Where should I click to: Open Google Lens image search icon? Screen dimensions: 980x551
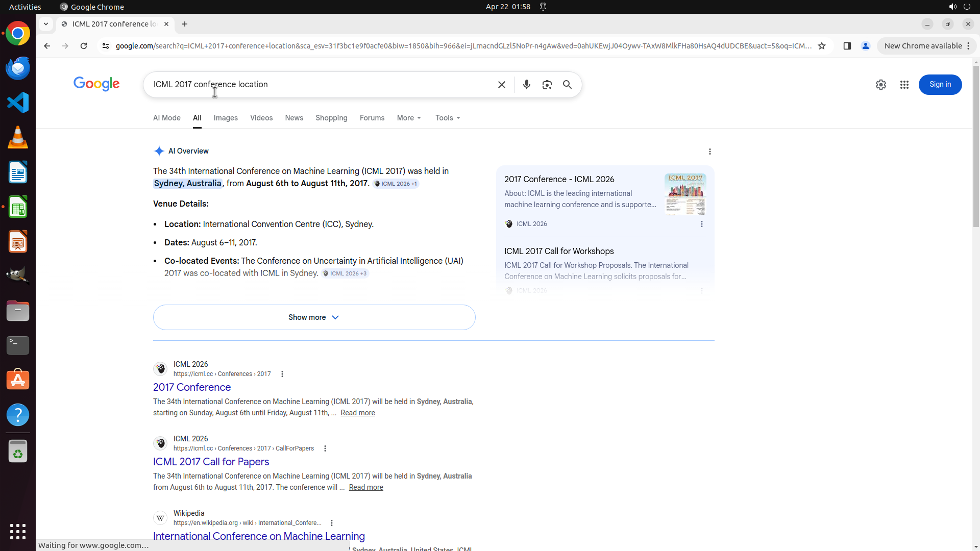547,85
